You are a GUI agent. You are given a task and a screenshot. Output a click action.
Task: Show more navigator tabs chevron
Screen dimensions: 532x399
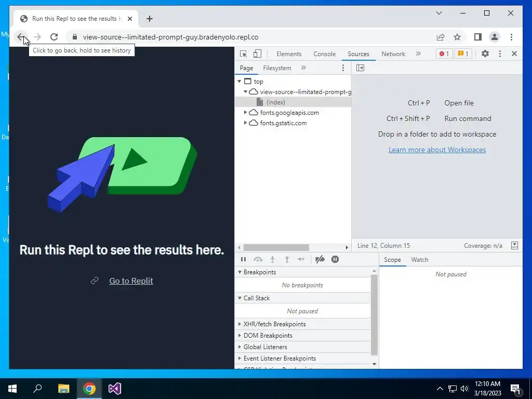tap(303, 68)
